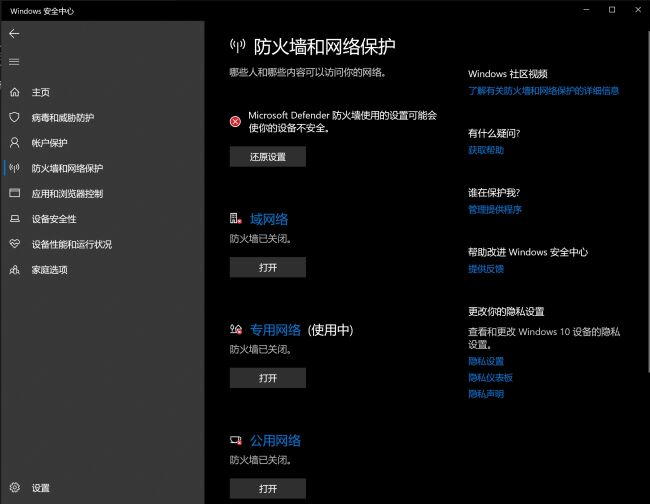Click the 获取帮助 link
This screenshot has width=650, height=504.
coord(486,150)
